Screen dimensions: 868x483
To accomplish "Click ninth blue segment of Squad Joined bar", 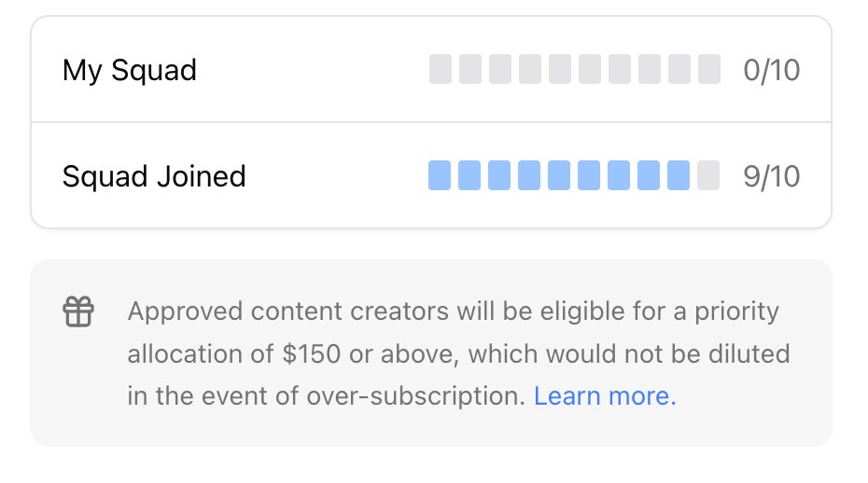I will 679,174.
